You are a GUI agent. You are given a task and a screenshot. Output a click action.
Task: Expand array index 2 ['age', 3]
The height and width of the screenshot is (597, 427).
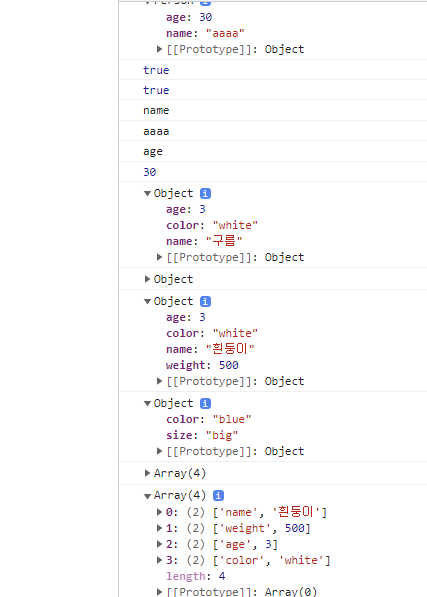pos(159,544)
